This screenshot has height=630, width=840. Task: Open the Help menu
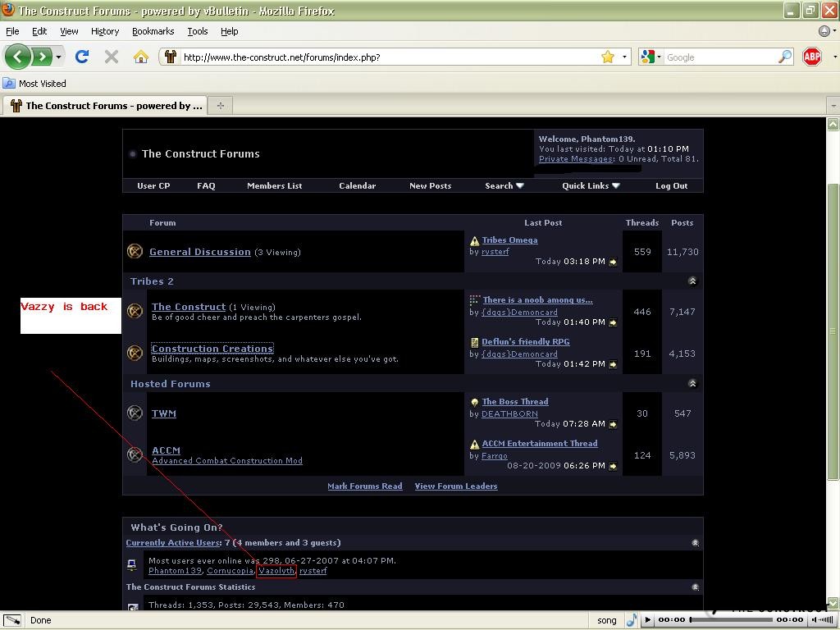(x=230, y=32)
